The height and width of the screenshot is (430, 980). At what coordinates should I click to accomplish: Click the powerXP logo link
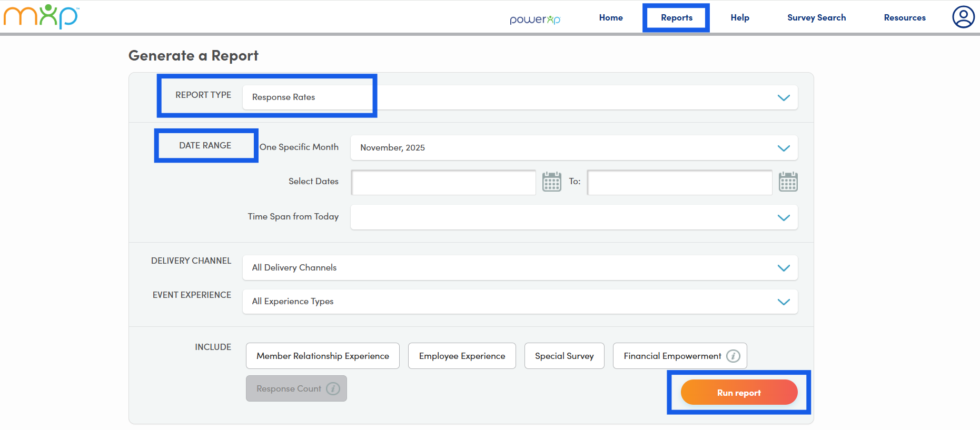click(534, 19)
